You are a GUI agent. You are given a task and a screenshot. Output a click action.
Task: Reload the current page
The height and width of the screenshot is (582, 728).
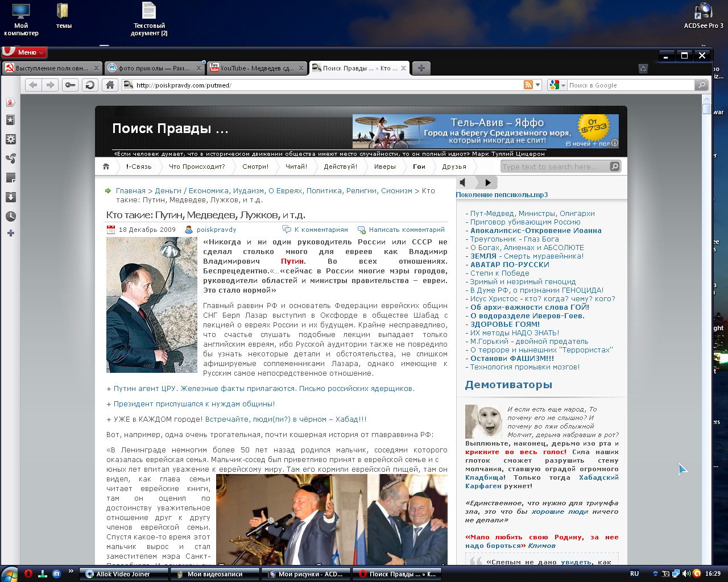[89, 85]
